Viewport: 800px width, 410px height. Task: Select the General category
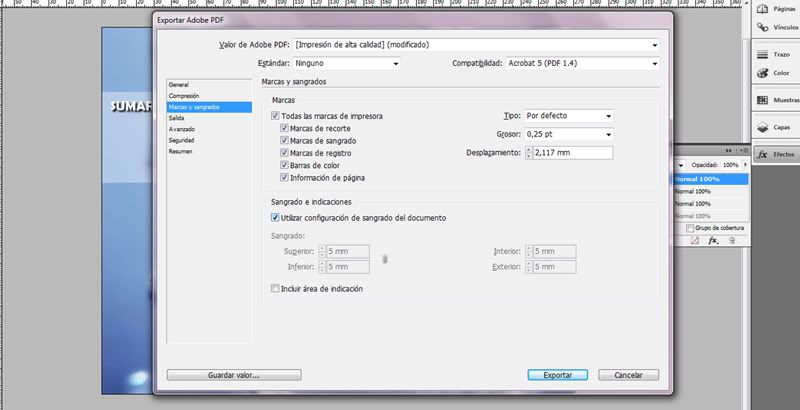209,85
